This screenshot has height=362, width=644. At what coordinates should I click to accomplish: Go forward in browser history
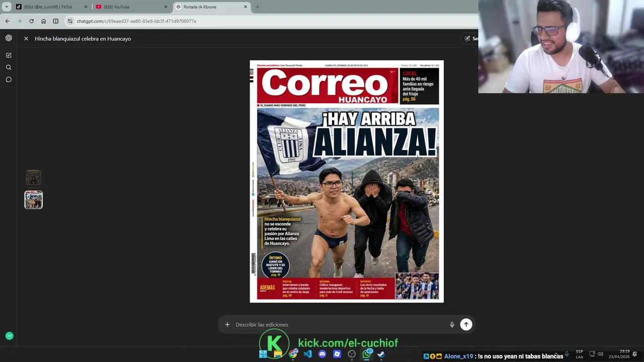click(x=19, y=21)
